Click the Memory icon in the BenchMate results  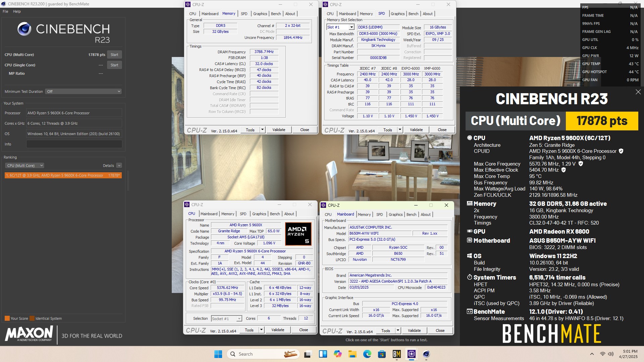point(470,203)
